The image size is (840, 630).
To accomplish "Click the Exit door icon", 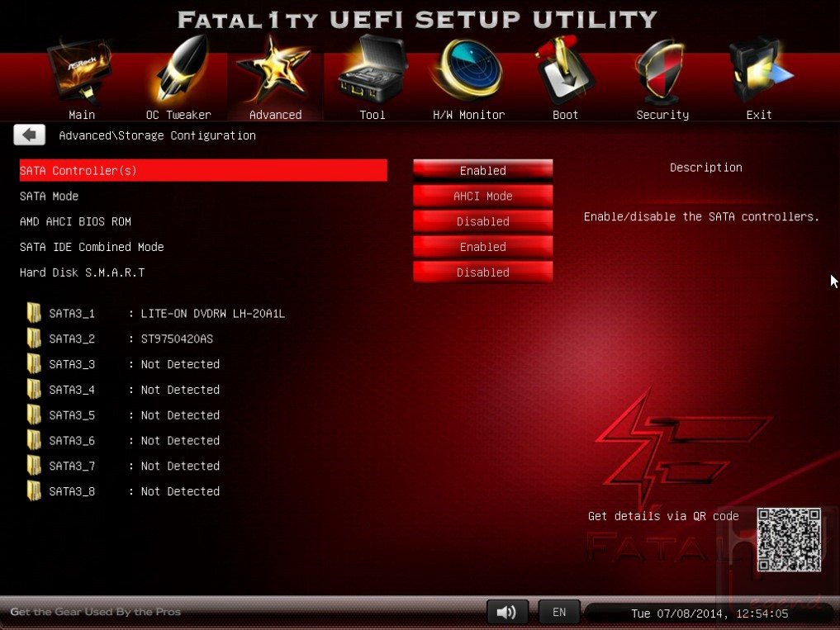I will point(760,69).
